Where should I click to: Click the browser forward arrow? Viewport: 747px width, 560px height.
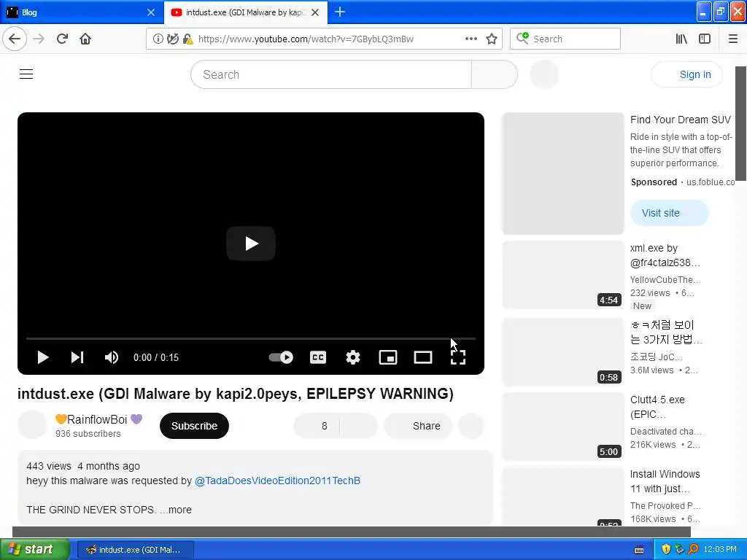(39, 39)
